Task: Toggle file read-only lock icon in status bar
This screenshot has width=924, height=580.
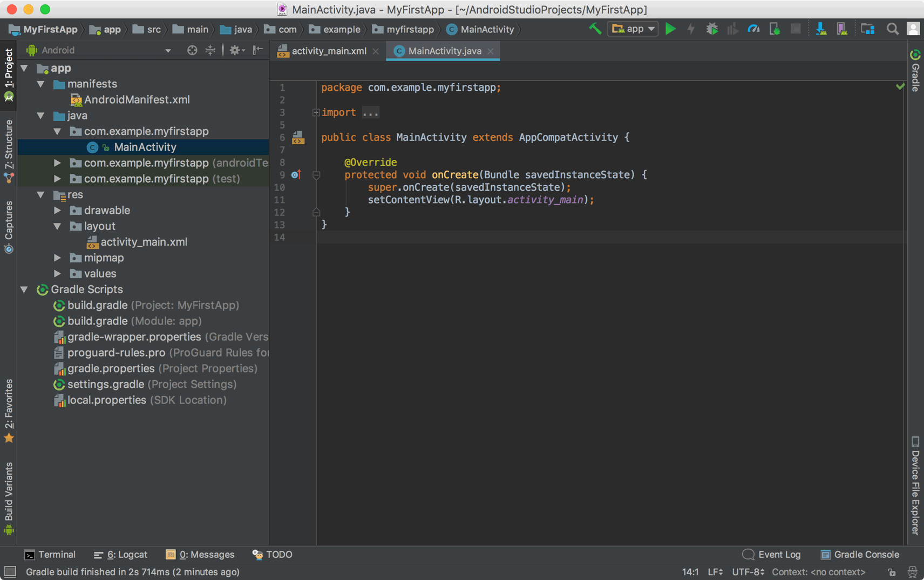Action: (892, 572)
